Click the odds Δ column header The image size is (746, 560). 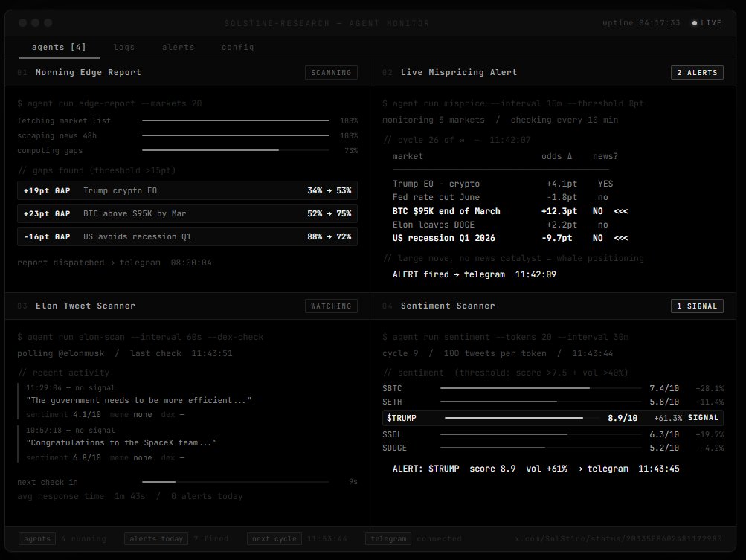point(556,156)
